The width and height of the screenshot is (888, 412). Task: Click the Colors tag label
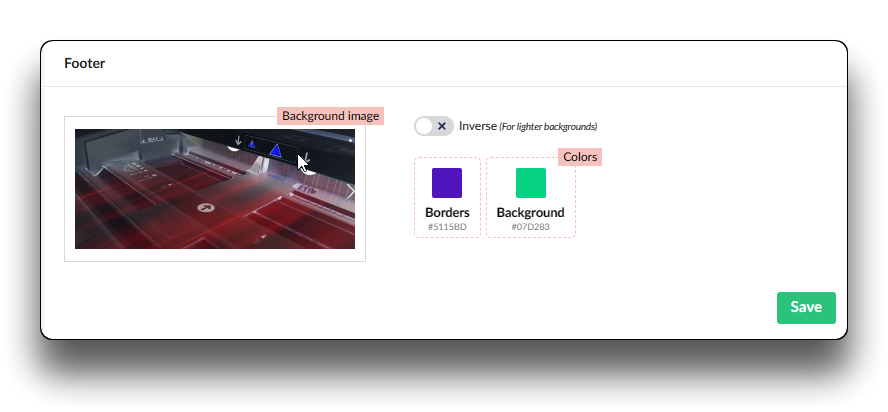[580, 157]
